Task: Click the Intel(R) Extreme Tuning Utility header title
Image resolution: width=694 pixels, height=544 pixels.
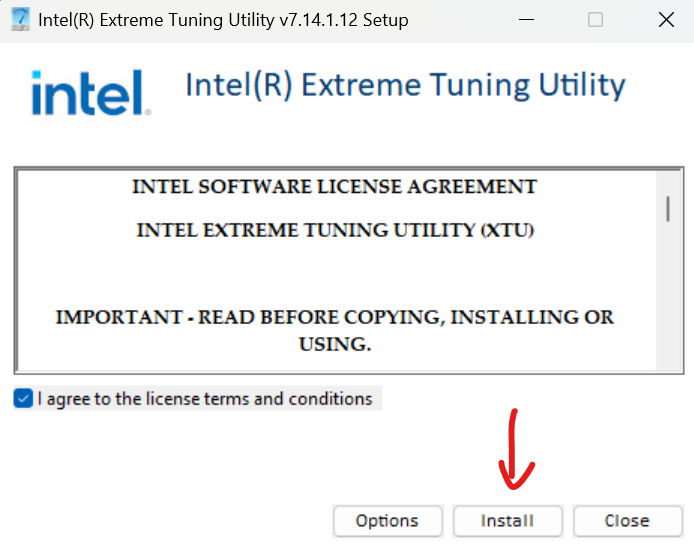Action: [405, 85]
